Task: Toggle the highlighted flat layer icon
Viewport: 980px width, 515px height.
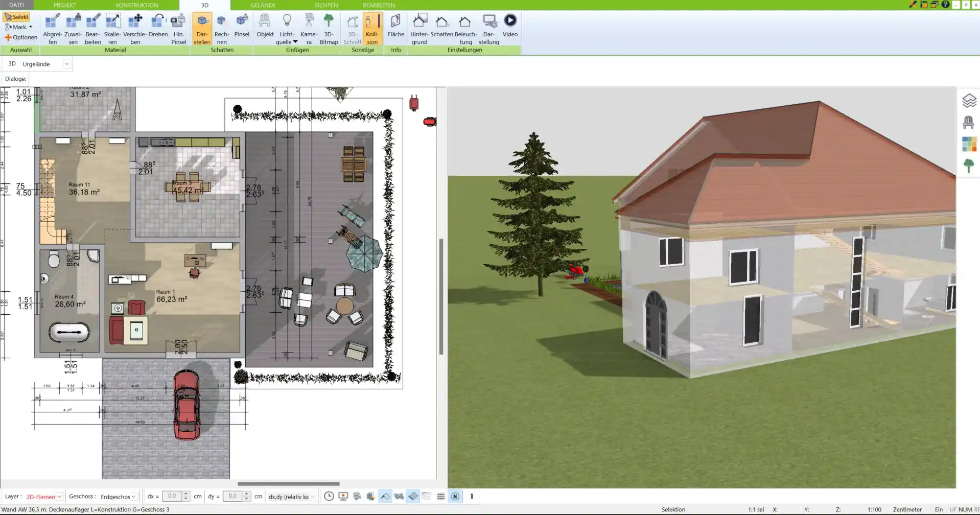Action: click(x=413, y=496)
